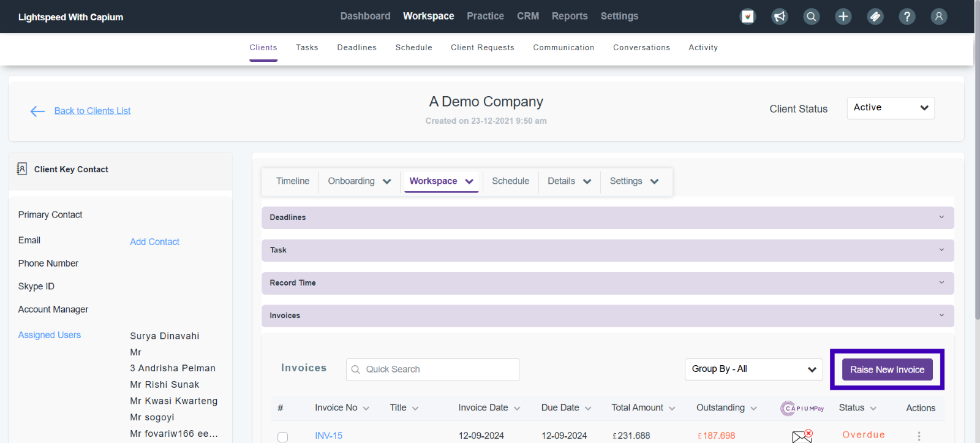The height and width of the screenshot is (443, 980).
Task: Focus the Quick Search invoice field
Action: [432, 369]
